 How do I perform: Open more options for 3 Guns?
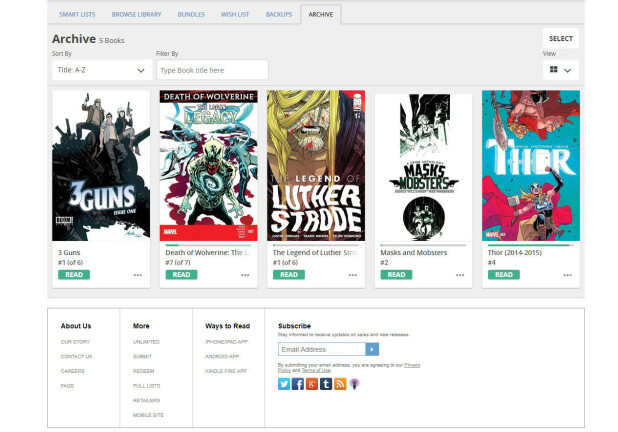138,275
